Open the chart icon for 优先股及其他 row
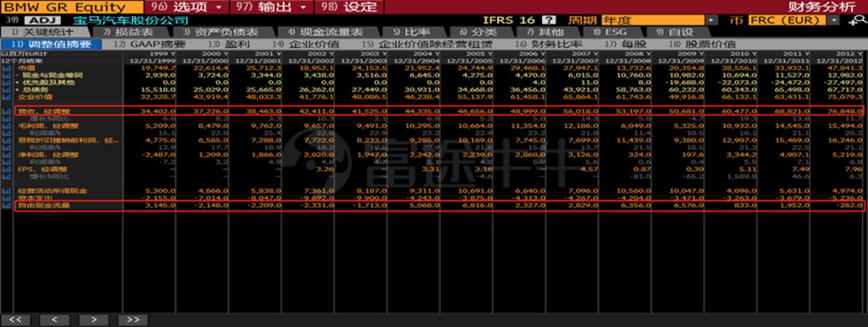Screen dimensions: 868x327 click(x=7, y=82)
